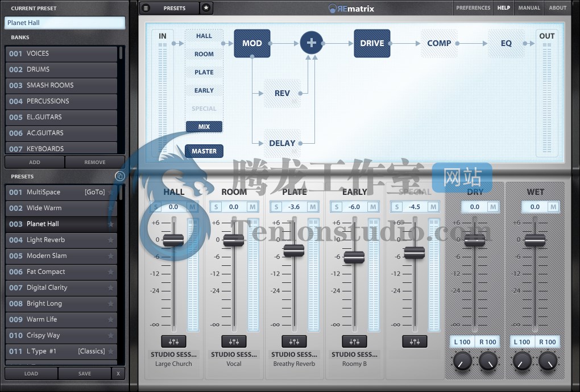Select the DRIVE block in signal flow
Image resolution: width=580 pixels, height=392 pixels.
(372, 43)
